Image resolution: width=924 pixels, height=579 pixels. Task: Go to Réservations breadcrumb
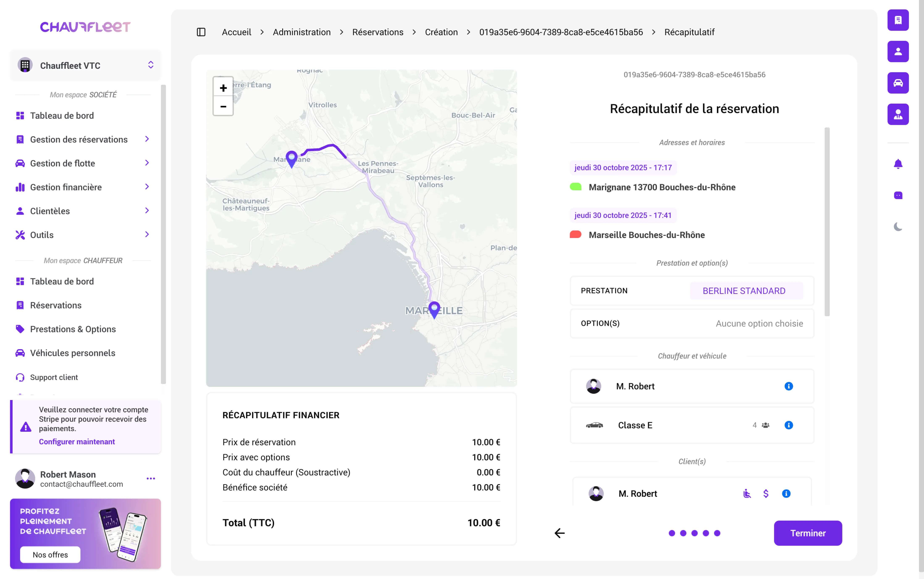click(x=378, y=32)
